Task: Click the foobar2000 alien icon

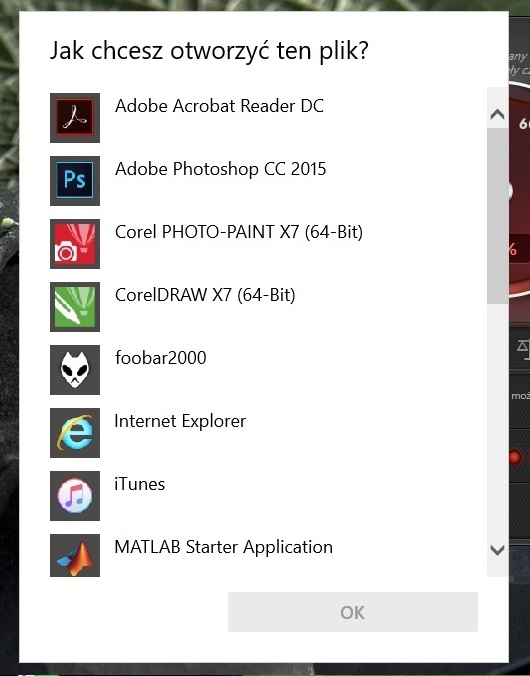Action: pyautogui.click(x=75, y=369)
